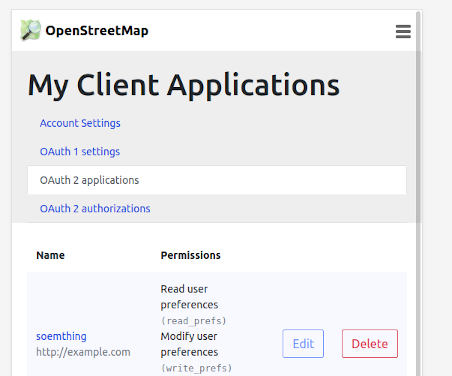Open the soemthing application link
The width and height of the screenshot is (452, 376).
coord(61,336)
